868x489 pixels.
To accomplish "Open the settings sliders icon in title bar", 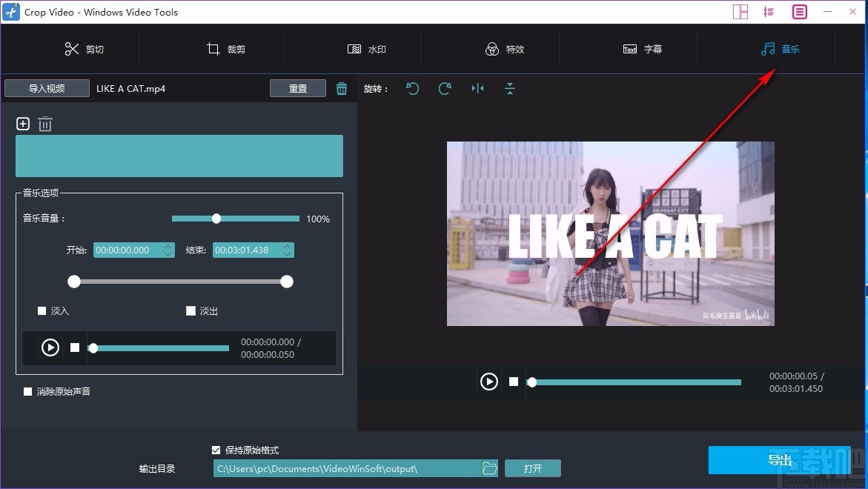I will pos(769,12).
